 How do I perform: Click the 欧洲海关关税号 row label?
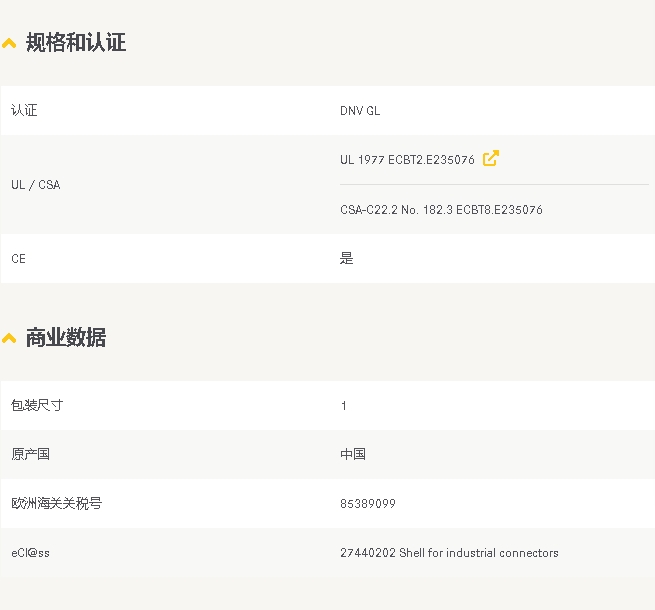click(57, 503)
